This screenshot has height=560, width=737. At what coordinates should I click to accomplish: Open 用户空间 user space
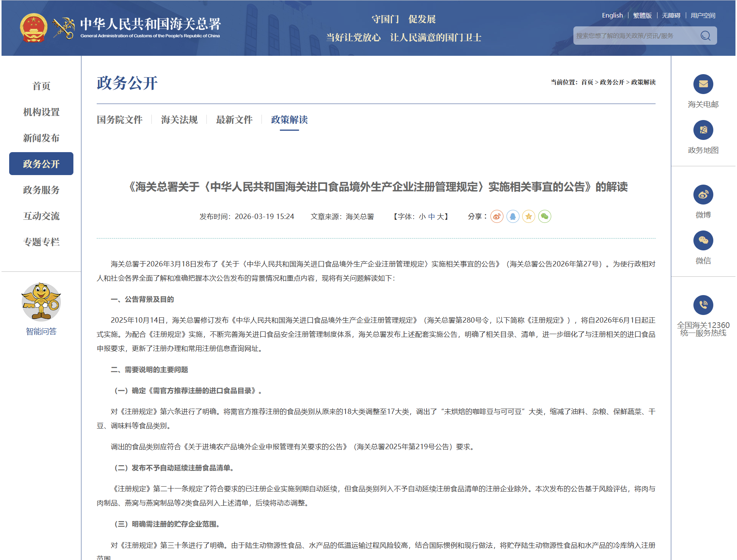[x=703, y=15]
